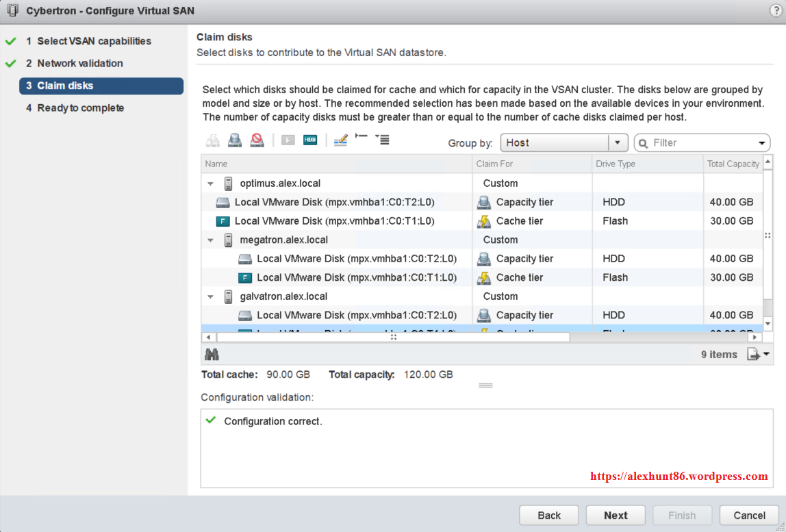786x532 pixels.
Task: Click the Flash (F) drive type icon
Action: 288,140
